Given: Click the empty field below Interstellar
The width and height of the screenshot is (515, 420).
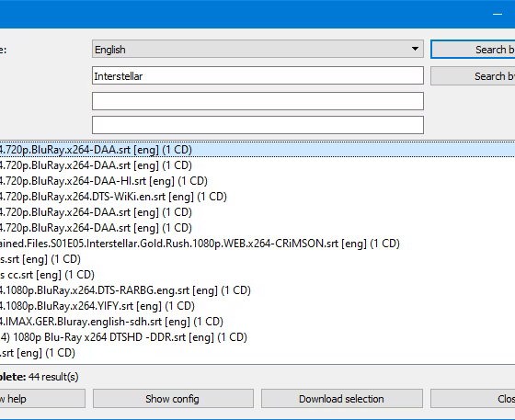Looking at the screenshot, I should (x=257, y=101).
